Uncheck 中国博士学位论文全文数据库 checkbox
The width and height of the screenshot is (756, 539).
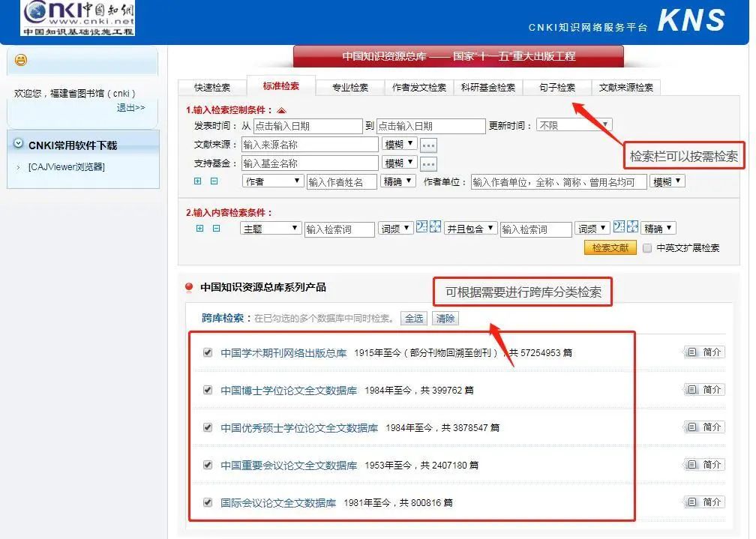click(x=208, y=390)
